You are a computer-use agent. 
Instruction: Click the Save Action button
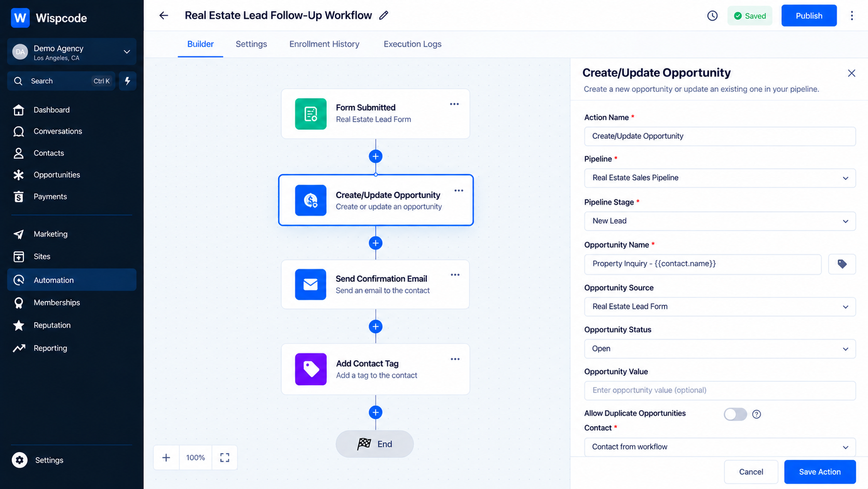(820, 472)
